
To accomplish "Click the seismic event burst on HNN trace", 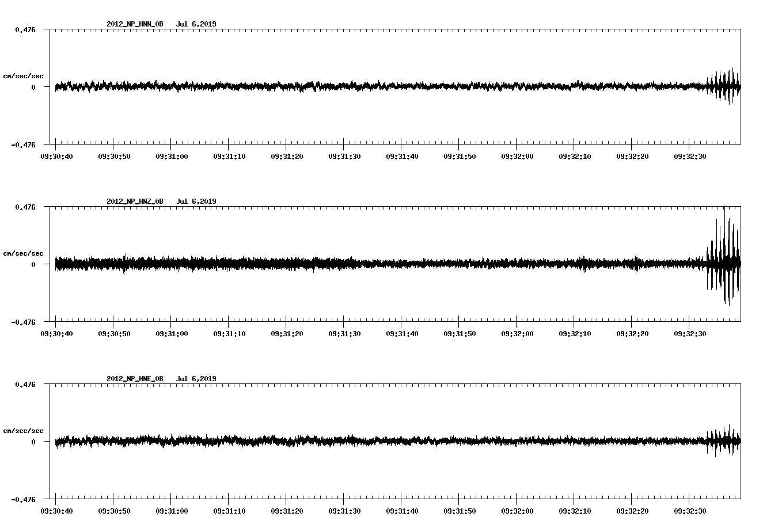I will point(724,86).
